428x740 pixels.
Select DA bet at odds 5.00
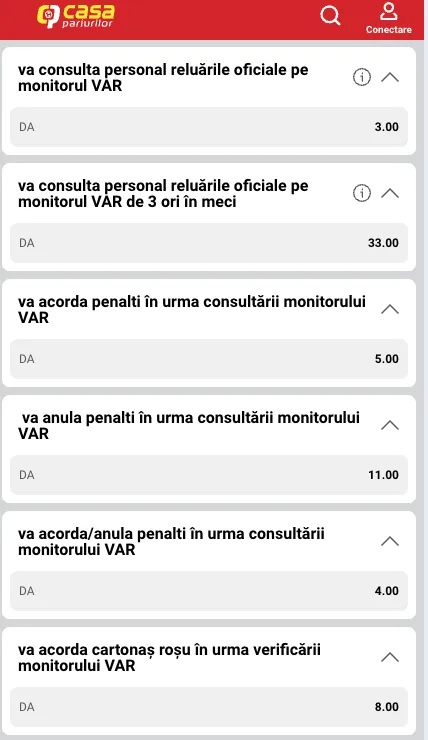[209, 359]
